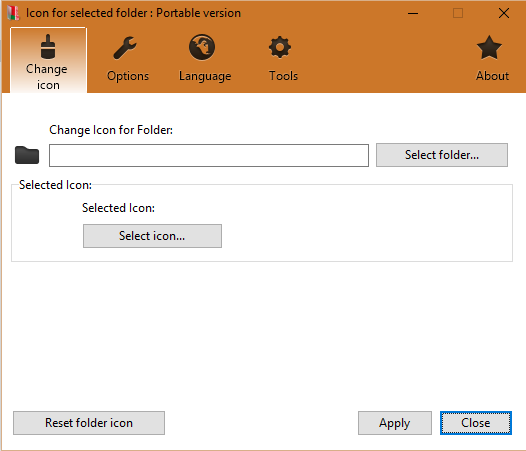The height and width of the screenshot is (451, 526).
Task: Click the Select icon... button
Action: (152, 236)
